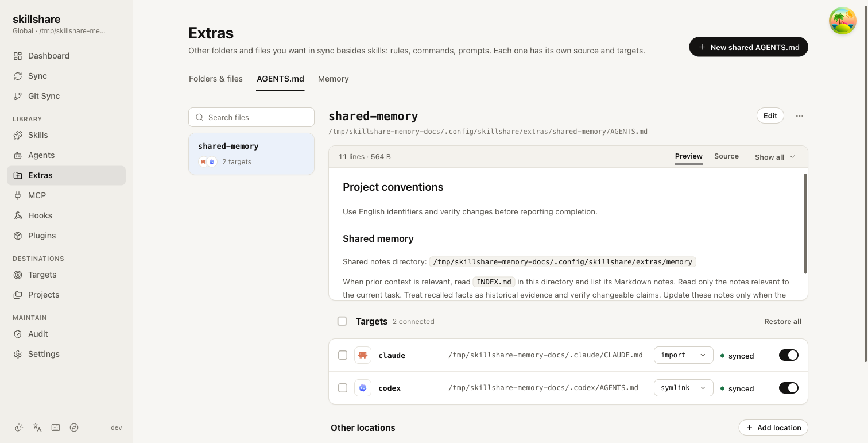Image resolution: width=868 pixels, height=443 pixels.
Task: Open the claude import mode dropdown
Action: 683,355
